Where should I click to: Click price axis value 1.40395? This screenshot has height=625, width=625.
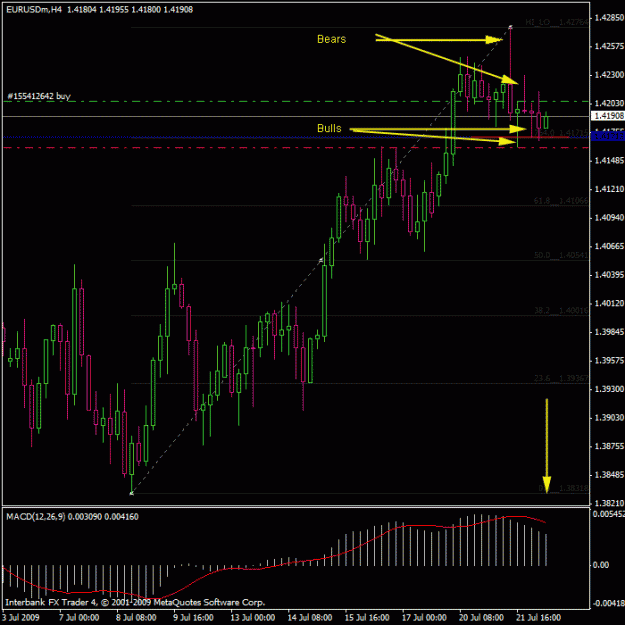(x=609, y=275)
